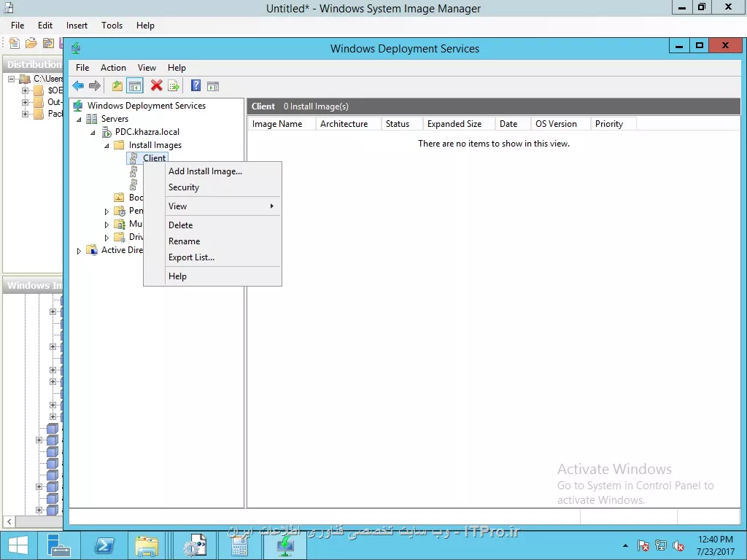Open the Action Center flag tray icon
This screenshot has width=747, height=560.
(x=643, y=545)
